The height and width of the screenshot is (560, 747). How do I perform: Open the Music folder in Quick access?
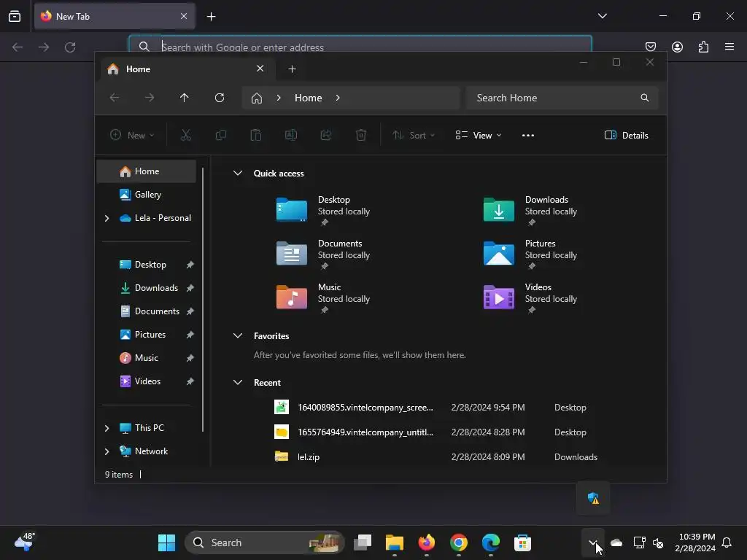pyautogui.click(x=324, y=297)
